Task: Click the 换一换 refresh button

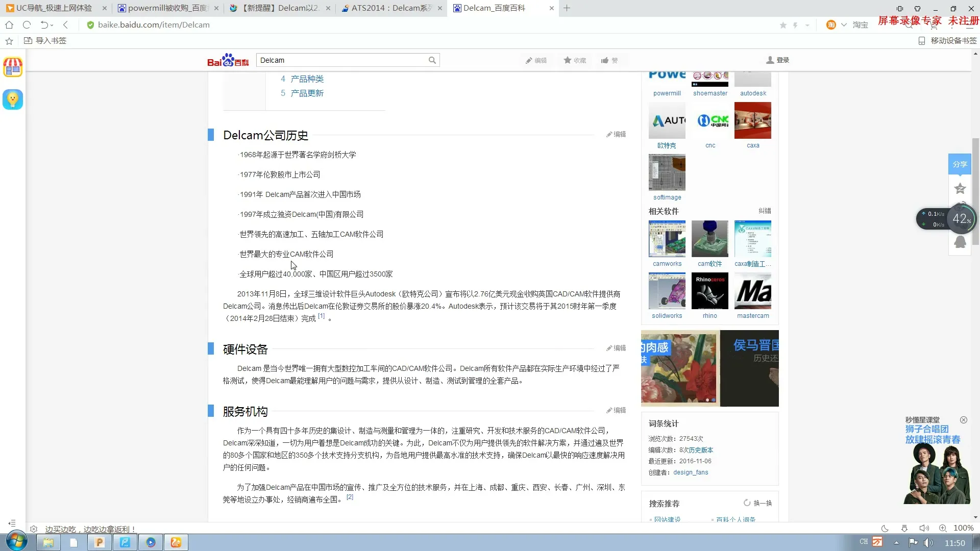Action: pos(758,504)
